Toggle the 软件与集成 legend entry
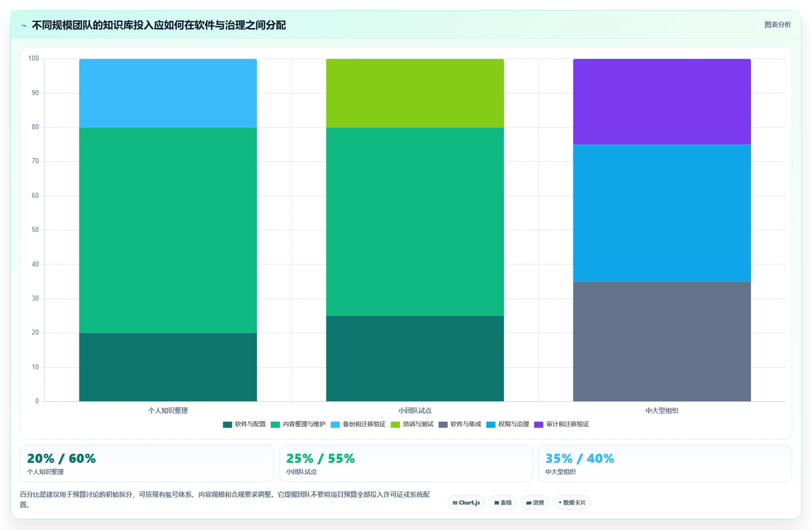 tap(460, 424)
